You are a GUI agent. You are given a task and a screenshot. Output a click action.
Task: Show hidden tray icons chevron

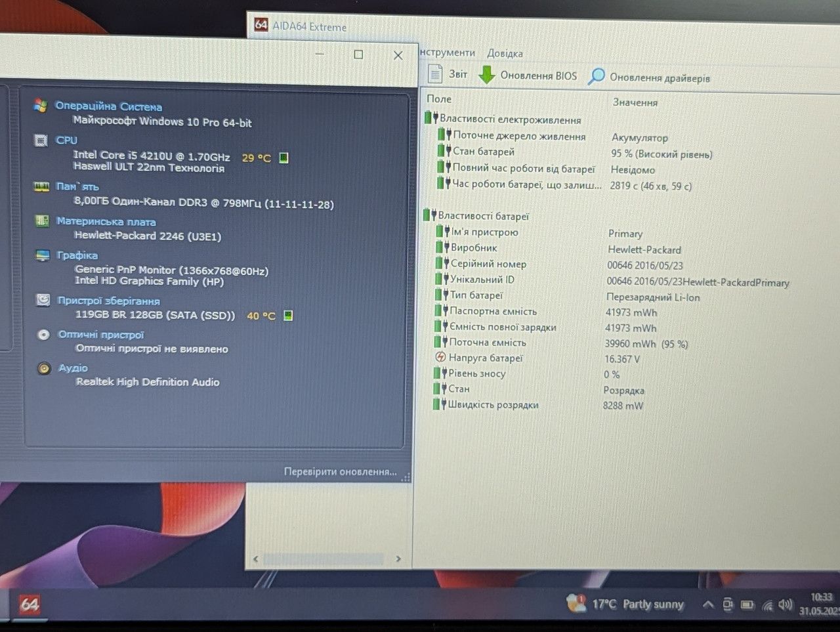coord(707,604)
